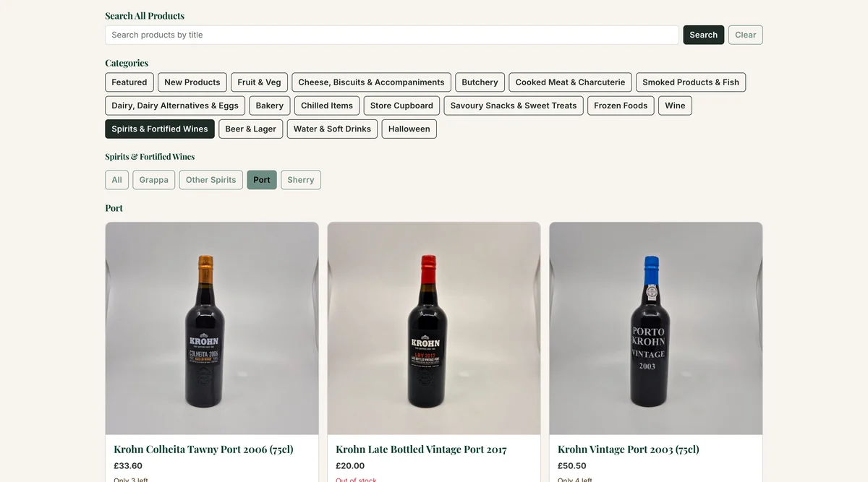Open Cooked Meat & Charcuterie category
The width and height of the screenshot is (868, 482).
point(570,82)
